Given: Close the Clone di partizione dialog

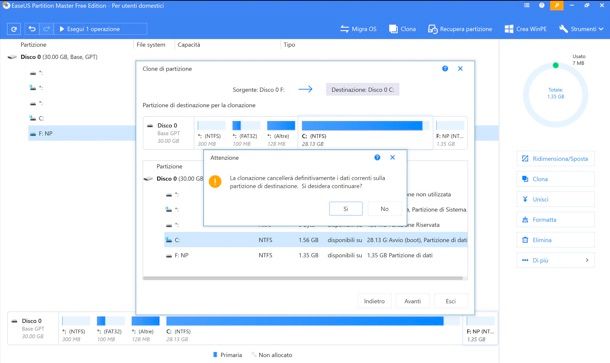Looking at the screenshot, I should point(460,68).
